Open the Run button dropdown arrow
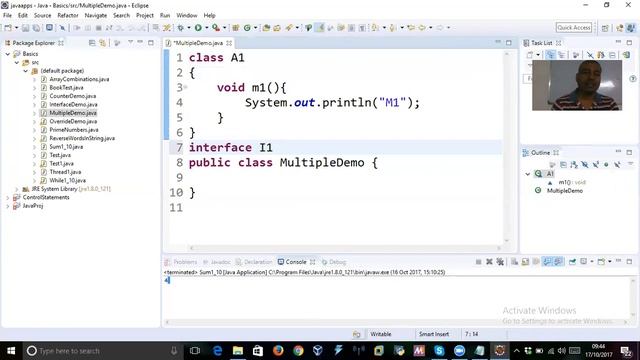Viewport: 640px width, 360px height. pos(207,28)
